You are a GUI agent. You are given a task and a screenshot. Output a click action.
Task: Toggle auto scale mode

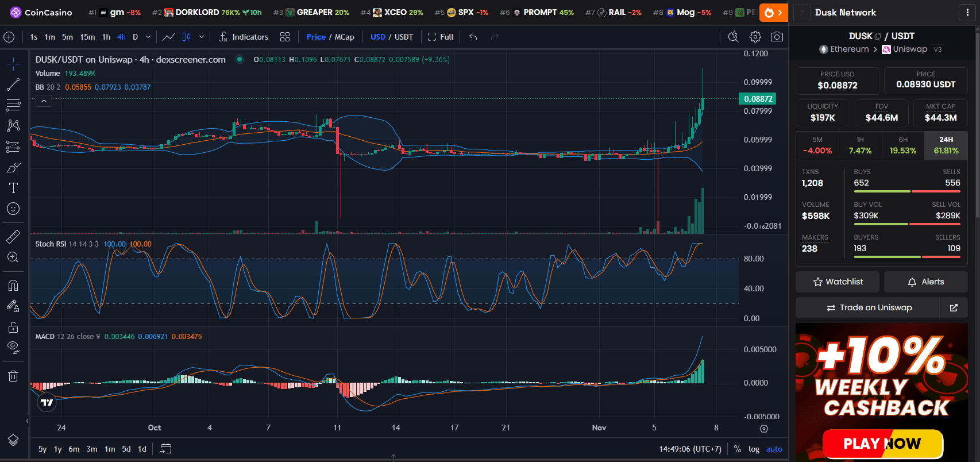coord(774,449)
